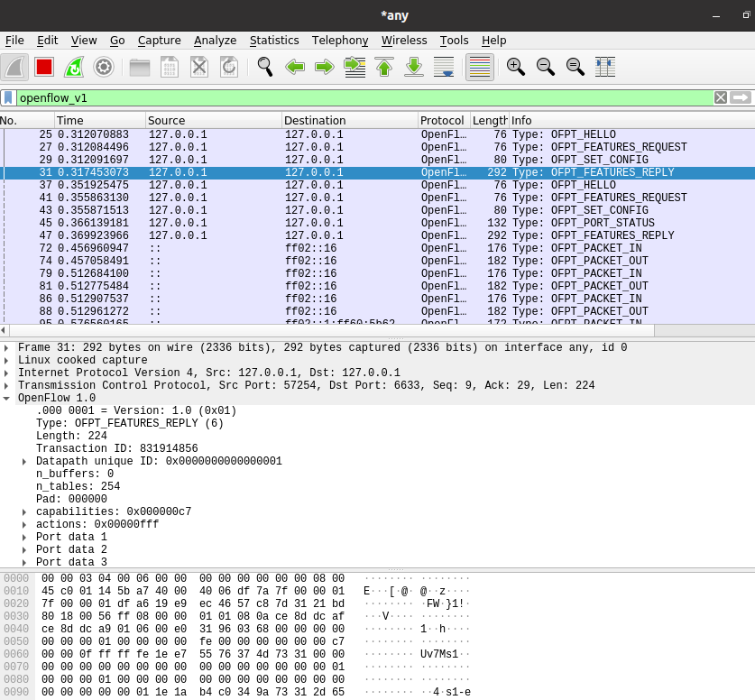Open capture options gear icon
The width and height of the screenshot is (755, 700).
pos(104,67)
